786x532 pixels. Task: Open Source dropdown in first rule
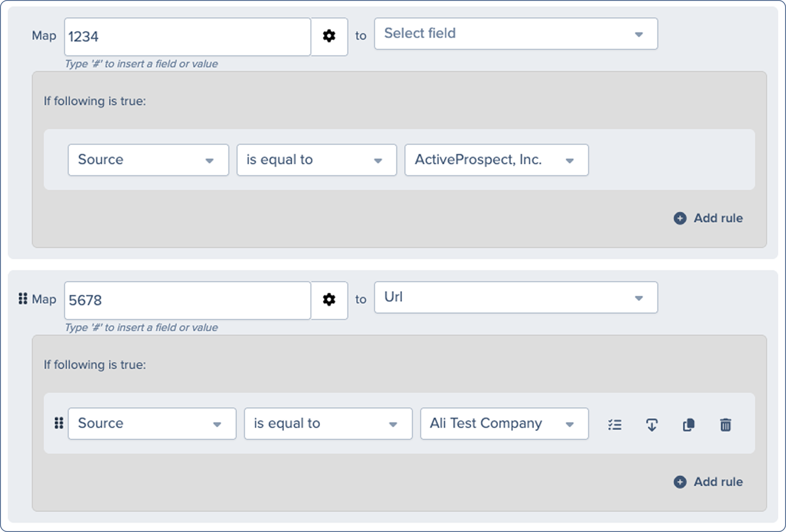148,160
